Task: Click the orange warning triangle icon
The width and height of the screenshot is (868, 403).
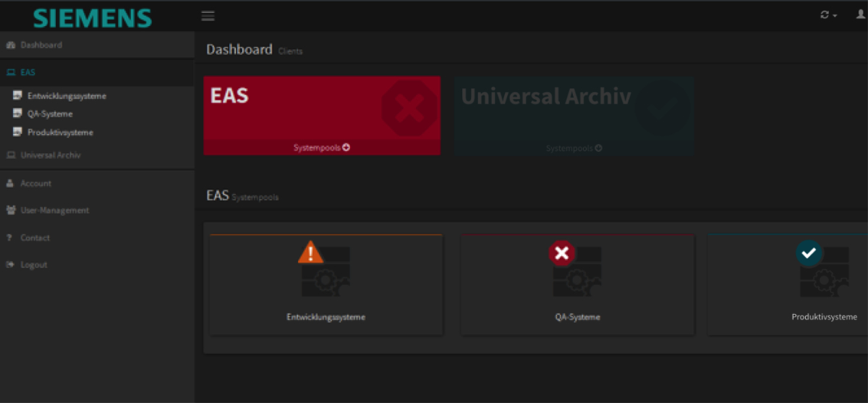Action: [x=311, y=252]
